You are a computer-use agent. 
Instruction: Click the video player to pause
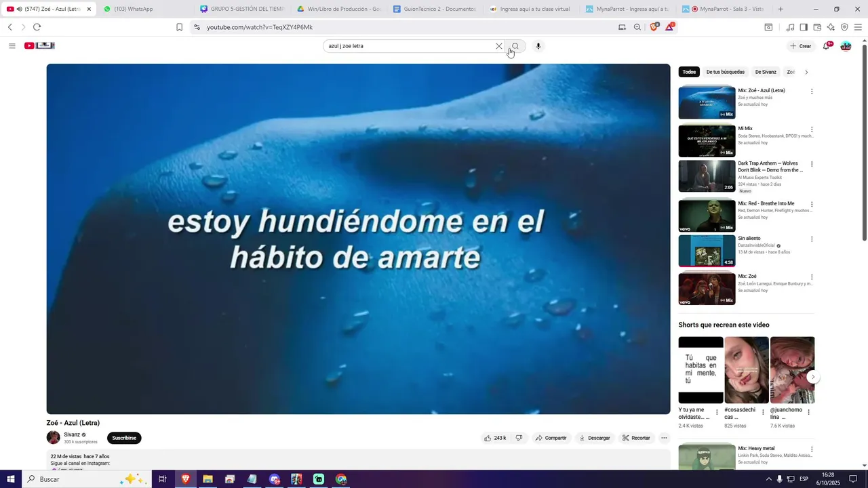[x=358, y=239]
